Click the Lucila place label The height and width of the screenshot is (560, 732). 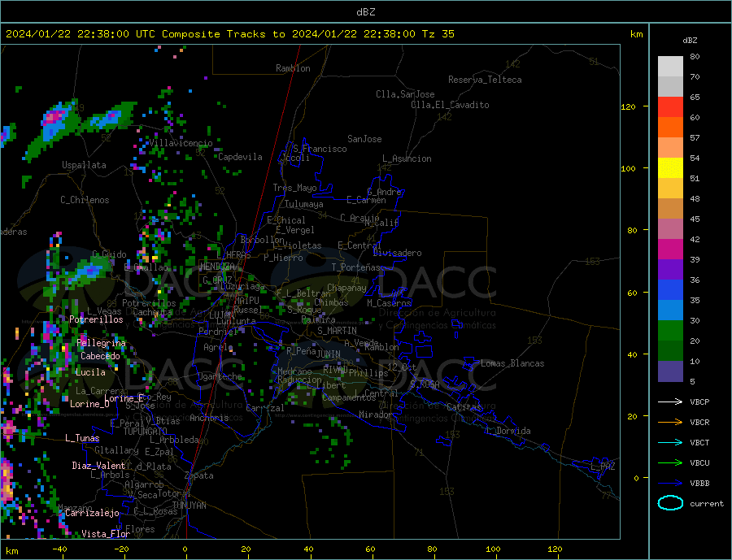(x=90, y=372)
